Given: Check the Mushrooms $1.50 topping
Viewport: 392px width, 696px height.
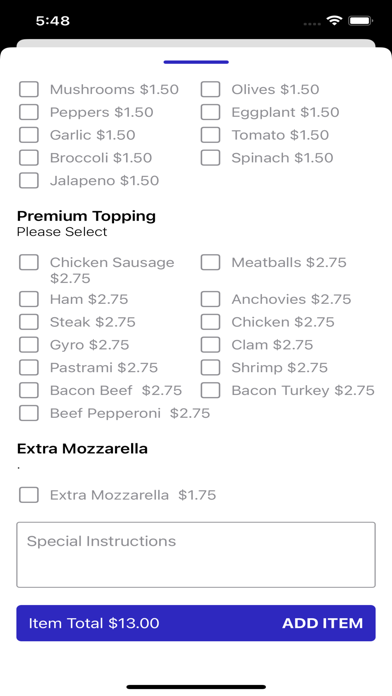Looking at the screenshot, I should coord(29,89).
